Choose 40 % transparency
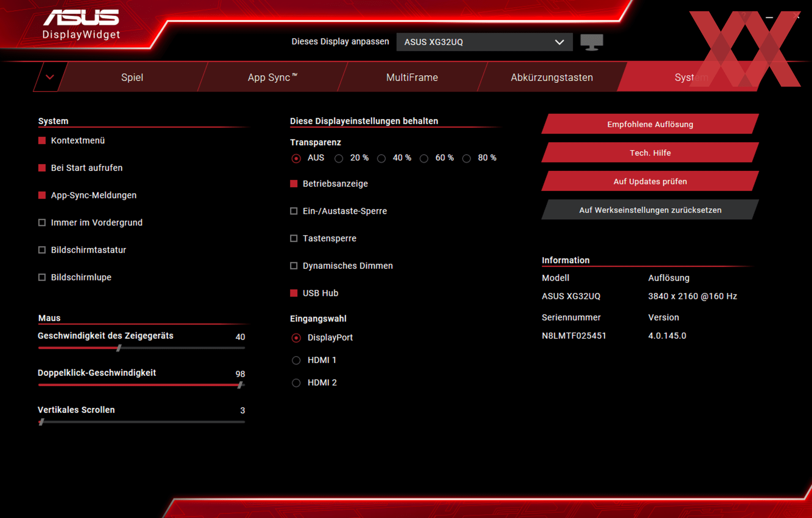The image size is (812, 518). 381,158
